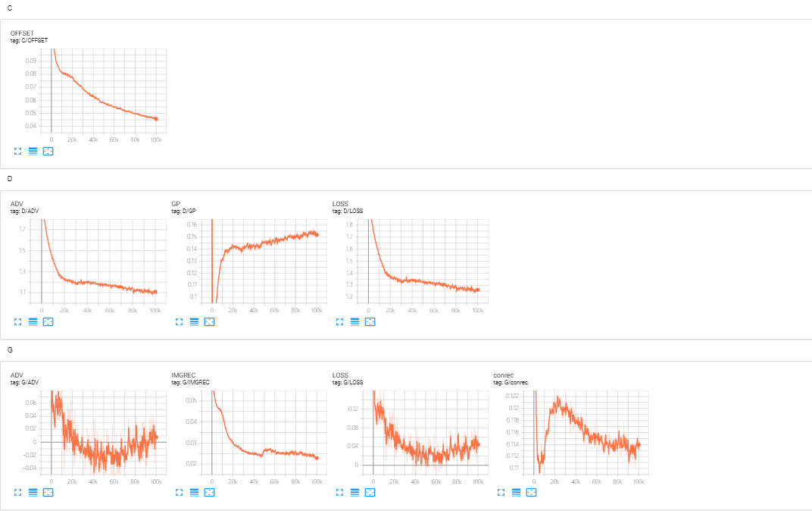
Task: Fit G/LOSS chart domain to data
Action: click(x=370, y=492)
